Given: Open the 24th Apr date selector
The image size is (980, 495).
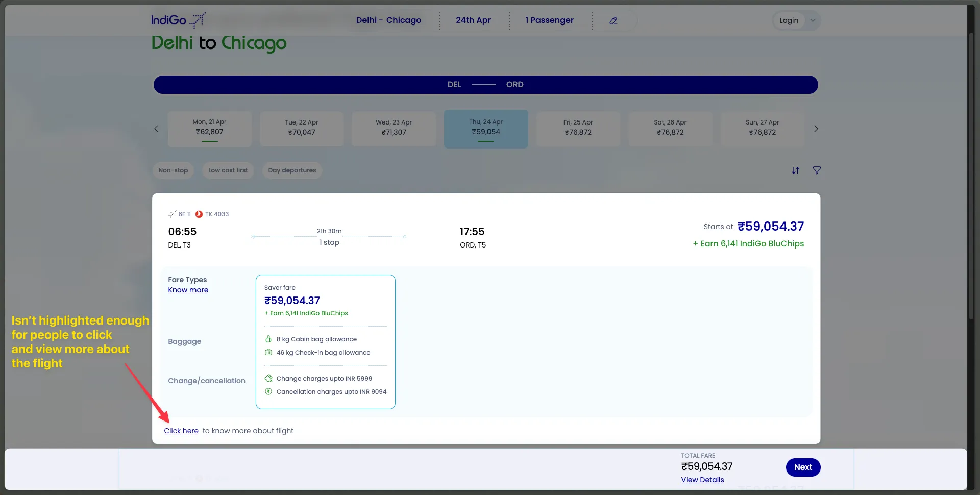Looking at the screenshot, I should pos(473,20).
